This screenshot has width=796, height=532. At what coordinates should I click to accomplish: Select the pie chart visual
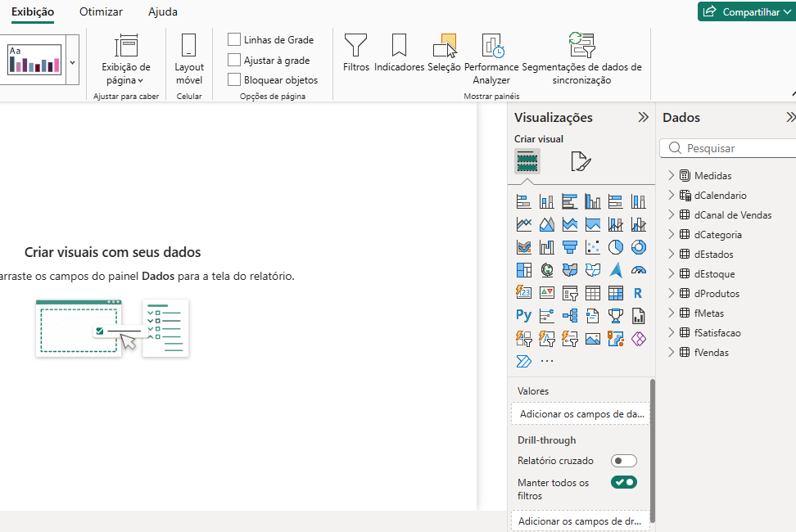(615, 247)
